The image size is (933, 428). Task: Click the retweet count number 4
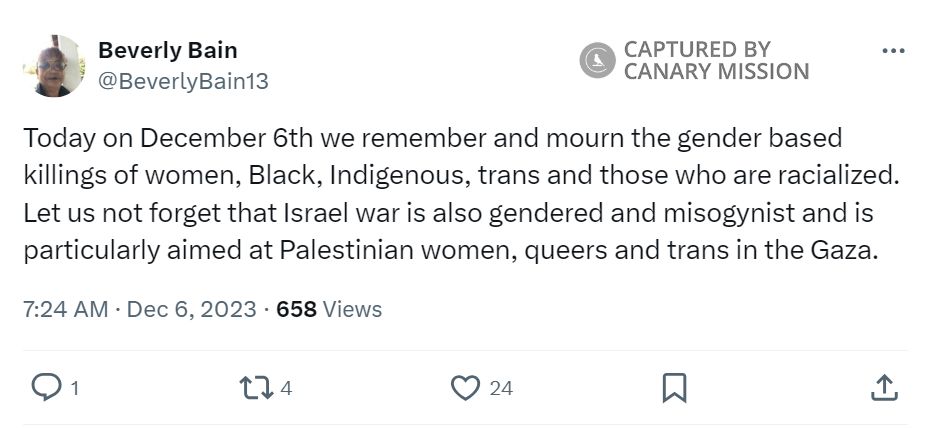[286, 388]
